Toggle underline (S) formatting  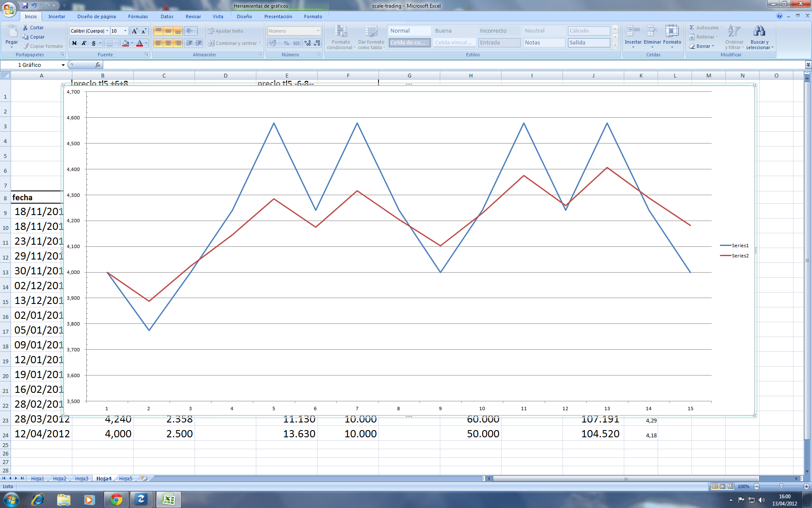[x=94, y=43]
